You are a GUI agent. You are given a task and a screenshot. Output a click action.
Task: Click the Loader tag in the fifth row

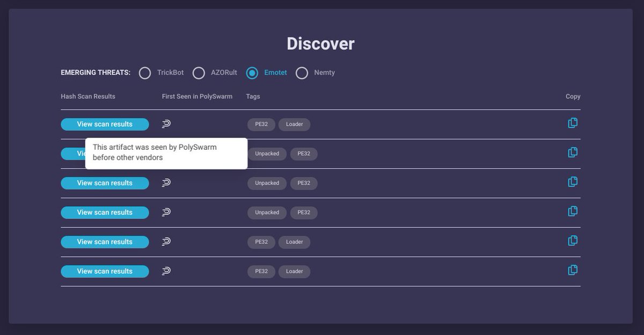click(x=295, y=242)
